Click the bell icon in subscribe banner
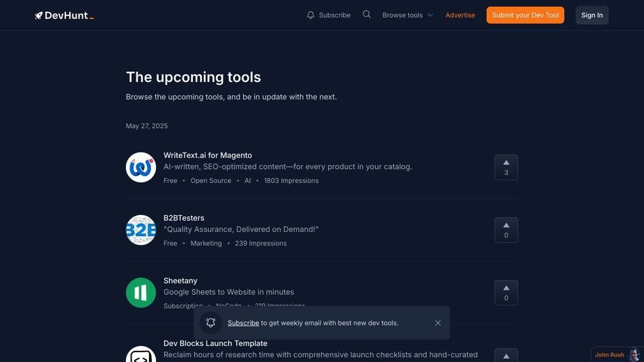 tap(211, 323)
